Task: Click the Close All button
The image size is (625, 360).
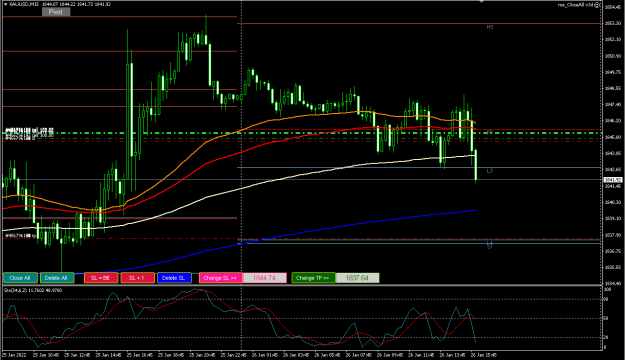Action: click(x=20, y=278)
